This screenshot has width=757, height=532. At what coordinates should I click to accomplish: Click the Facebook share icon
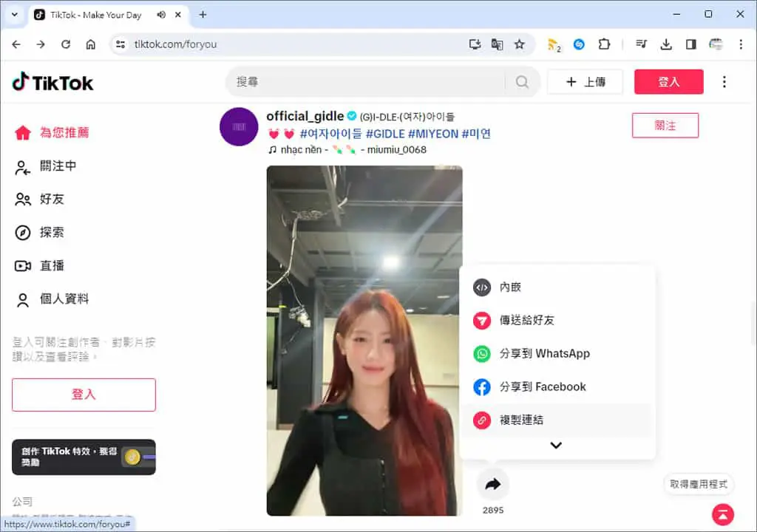coord(481,386)
